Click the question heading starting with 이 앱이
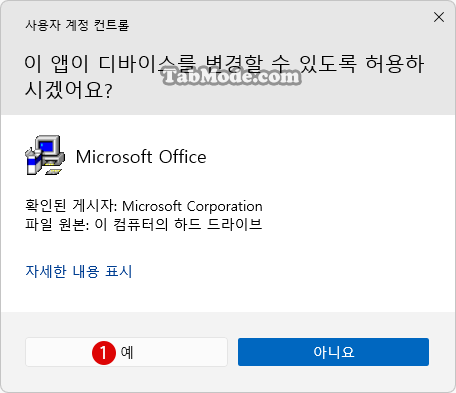The image size is (456, 393). (224, 77)
